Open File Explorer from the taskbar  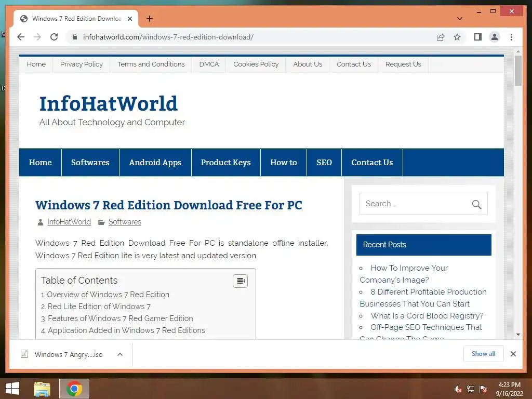[42, 389]
